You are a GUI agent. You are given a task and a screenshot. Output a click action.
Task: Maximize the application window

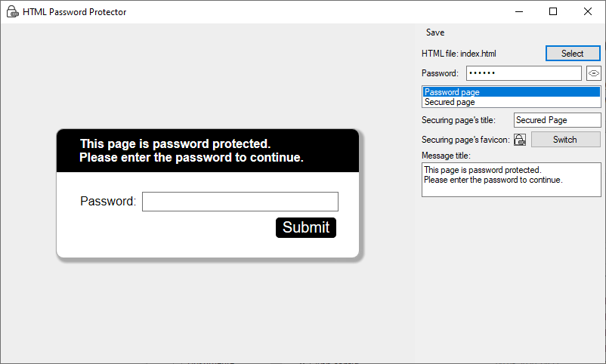[553, 11]
